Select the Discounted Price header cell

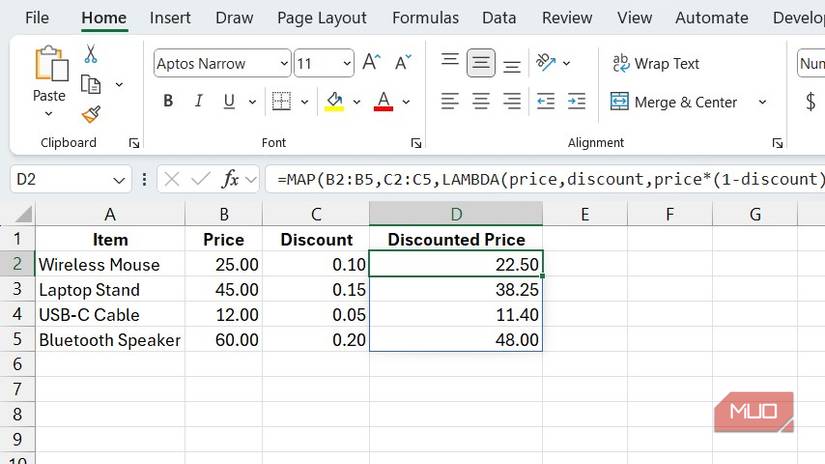pos(456,239)
